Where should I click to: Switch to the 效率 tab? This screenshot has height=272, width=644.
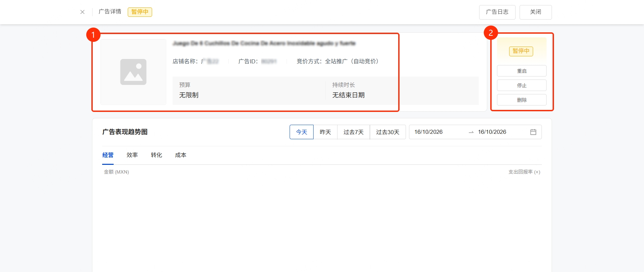pos(132,155)
